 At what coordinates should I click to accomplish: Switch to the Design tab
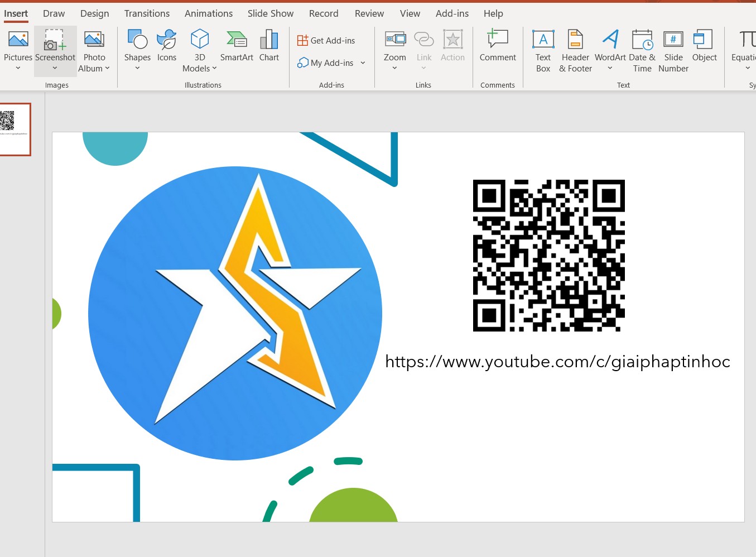pos(95,13)
